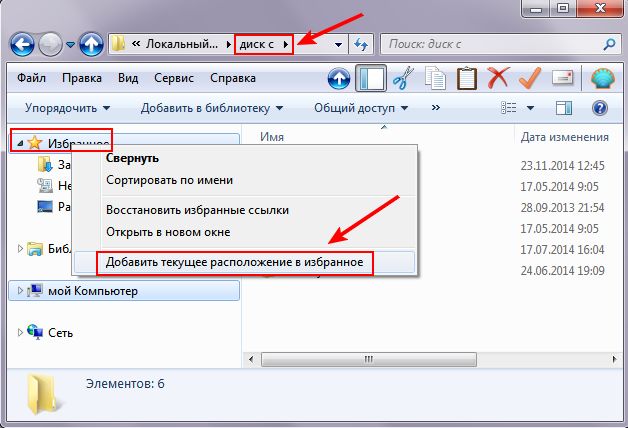Viewport: 628px width, 428px height.
Task: Click the Избранное star icon
Action: click(x=35, y=143)
